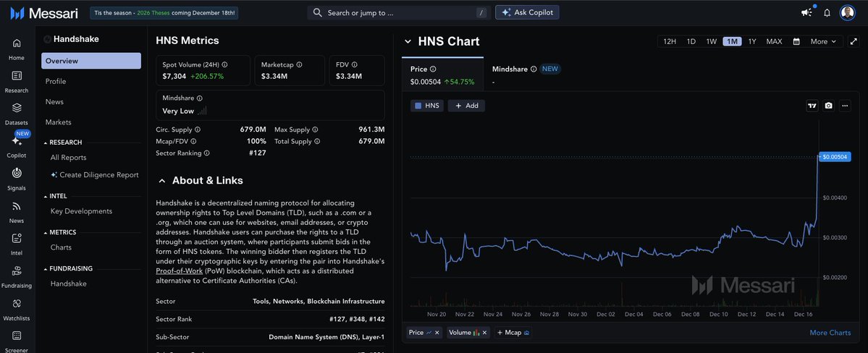Image resolution: width=868 pixels, height=353 pixels.
Task: Open Intel in the sidebar
Action: [17, 244]
